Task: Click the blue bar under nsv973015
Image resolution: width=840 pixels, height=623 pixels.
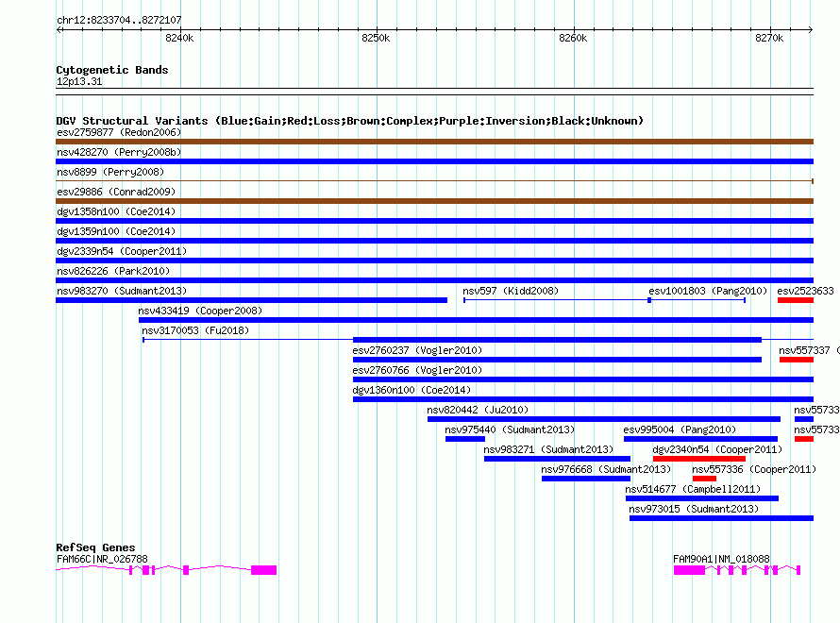Action: [722, 518]
